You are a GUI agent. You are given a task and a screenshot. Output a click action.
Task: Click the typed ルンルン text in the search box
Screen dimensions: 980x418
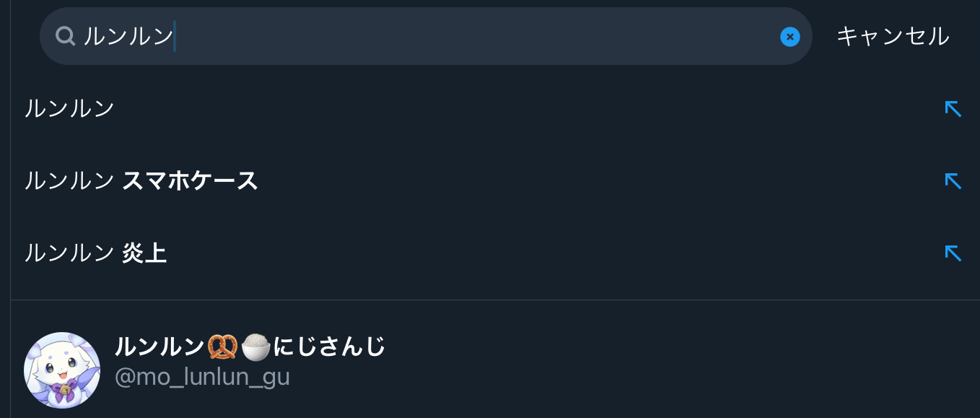128,36
